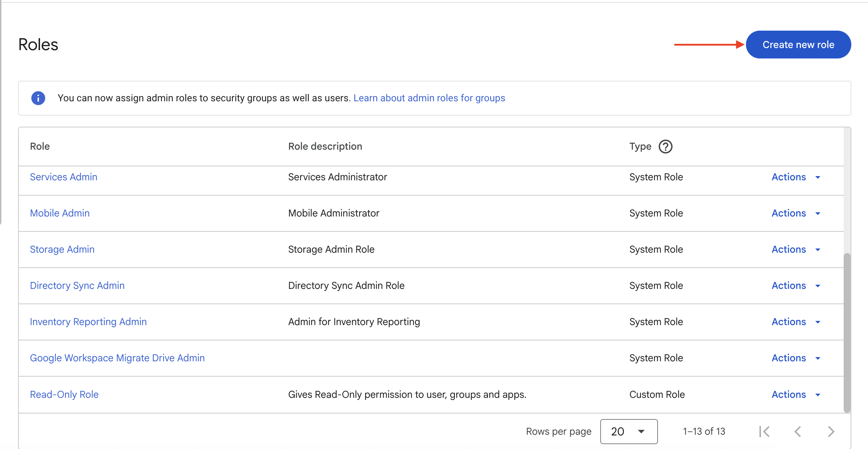
Task: Open Learn about admin roles for groups
Action: (429, 98)
